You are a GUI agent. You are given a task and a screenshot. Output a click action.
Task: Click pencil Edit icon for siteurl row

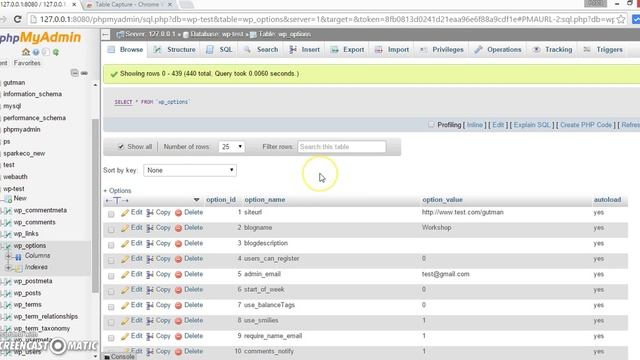click(125, 213)
